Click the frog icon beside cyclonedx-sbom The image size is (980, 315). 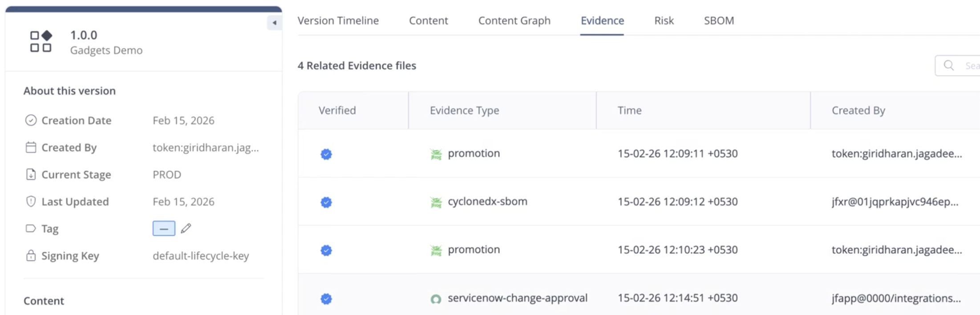[x=436, y=202]
